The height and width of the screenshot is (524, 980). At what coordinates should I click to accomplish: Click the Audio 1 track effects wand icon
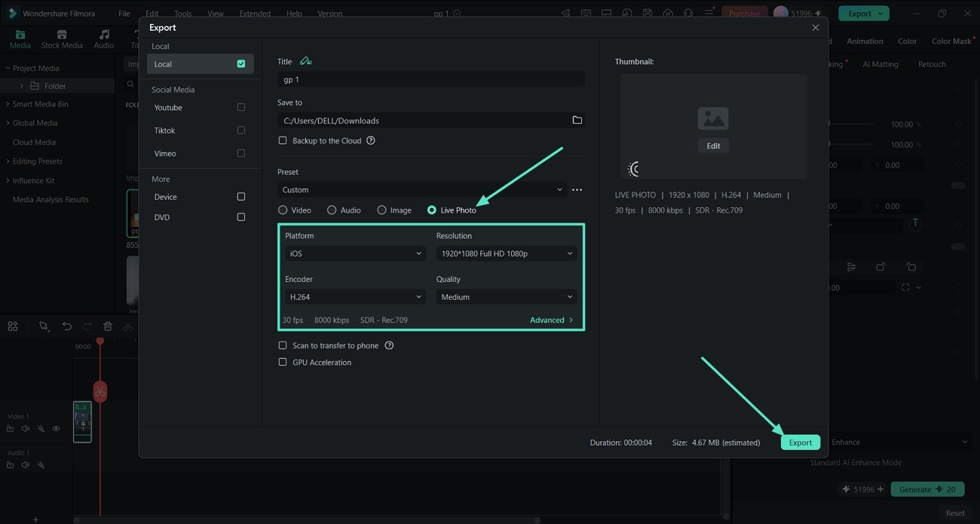click(41, 464)
